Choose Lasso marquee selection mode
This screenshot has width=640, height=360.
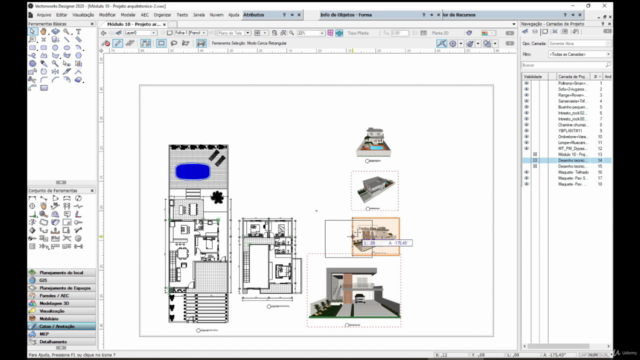pos(174,43)
